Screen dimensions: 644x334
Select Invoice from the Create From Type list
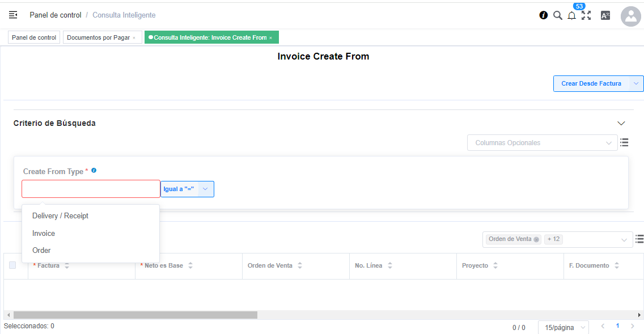click(43, 233)
